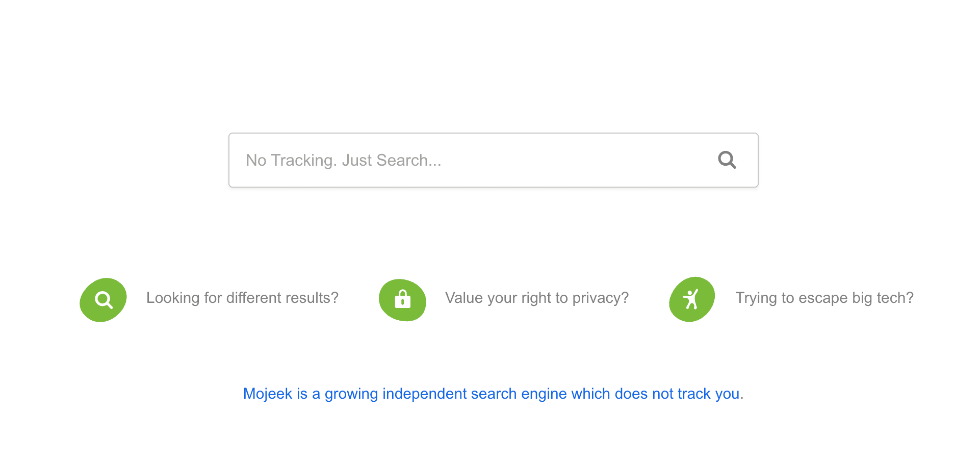Select the green magnifying glass blob icon
980x465 pixels.
pyautogui.click(x=104, y=300)
